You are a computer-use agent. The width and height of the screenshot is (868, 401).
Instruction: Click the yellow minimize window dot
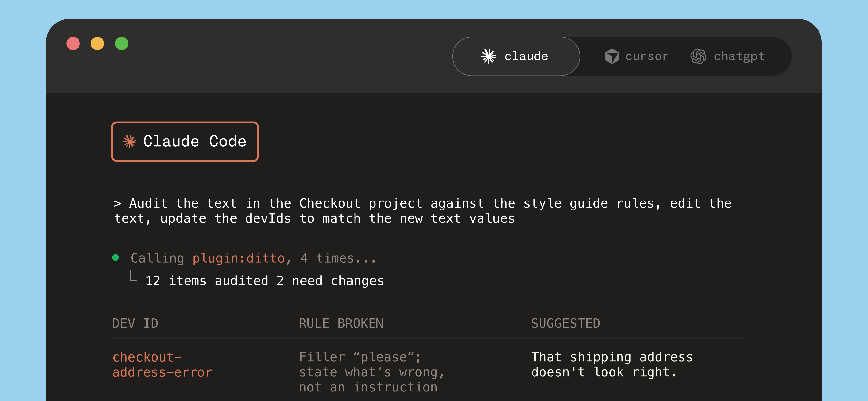[97, 43]
